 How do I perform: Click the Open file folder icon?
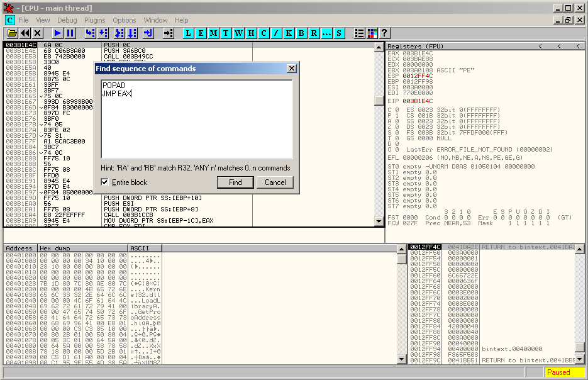coord(12,33)
